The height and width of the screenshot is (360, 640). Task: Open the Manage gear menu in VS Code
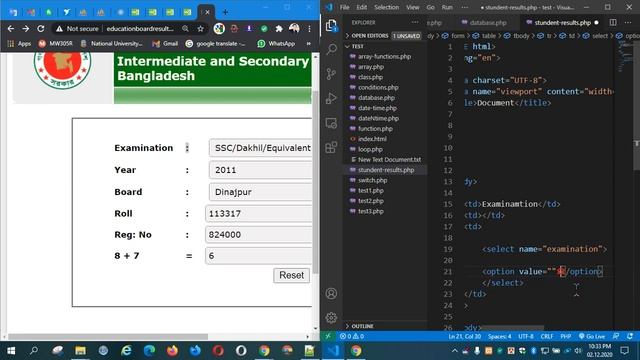[331, 318]
